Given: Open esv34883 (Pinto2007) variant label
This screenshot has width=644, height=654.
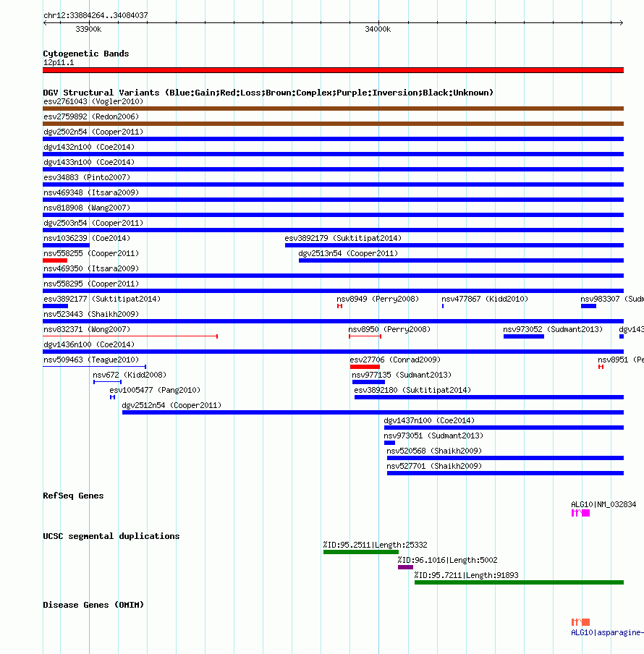Looking at the screenshot, I should click(x=87, y=177).
